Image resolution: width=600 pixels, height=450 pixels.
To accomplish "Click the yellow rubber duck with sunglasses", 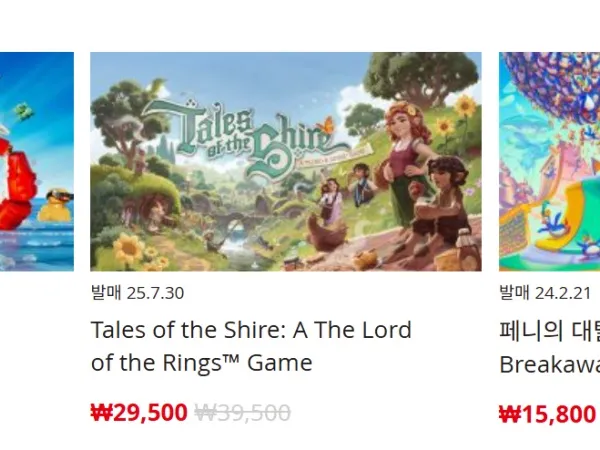I will pos(56,205).
